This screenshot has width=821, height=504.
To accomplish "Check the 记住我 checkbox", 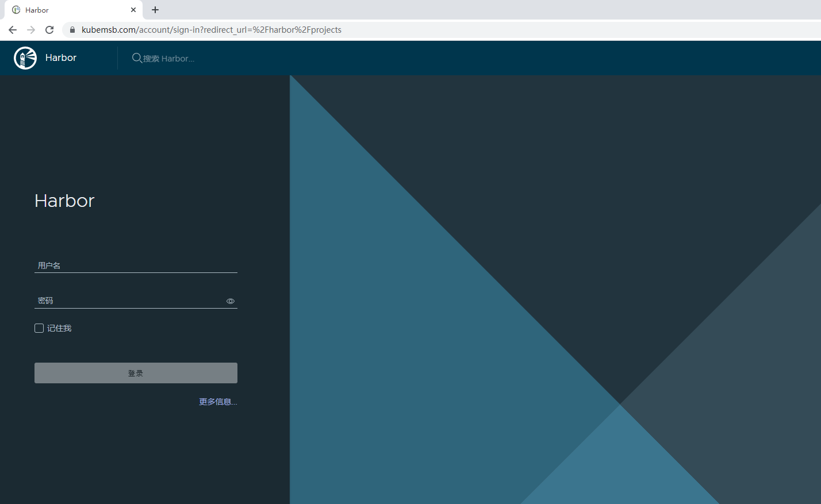I will (39, 328).
